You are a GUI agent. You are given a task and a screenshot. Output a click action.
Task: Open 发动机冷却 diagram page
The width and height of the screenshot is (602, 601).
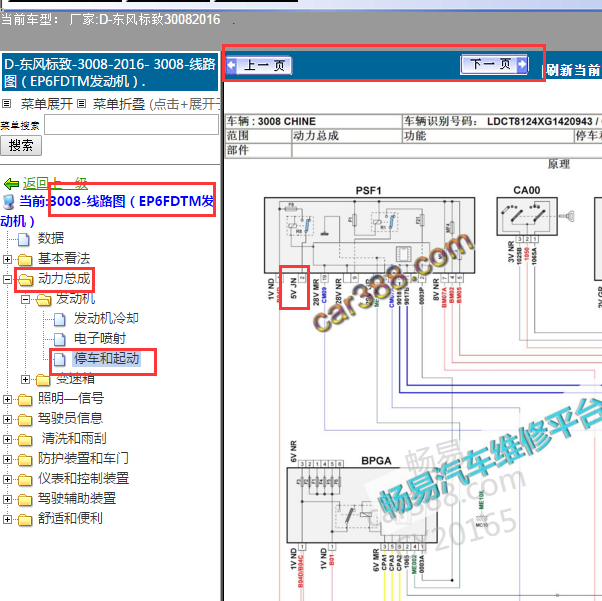point(106,318)
